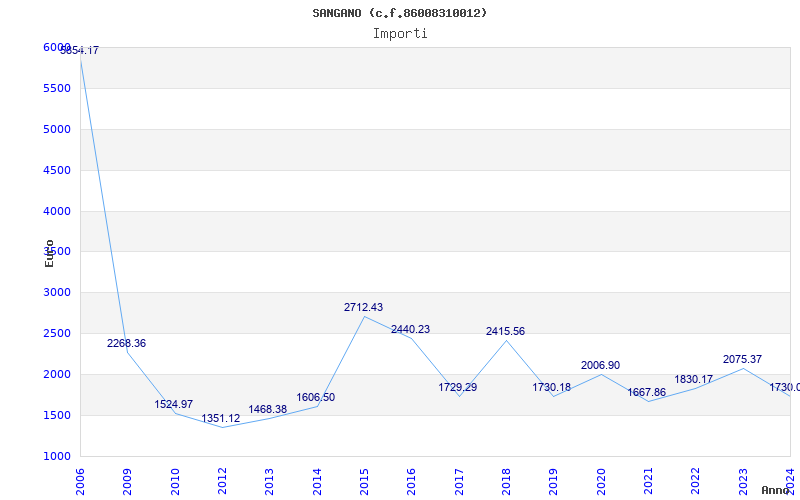Click the x-axis year label 2013

click(x=269, y=482)
